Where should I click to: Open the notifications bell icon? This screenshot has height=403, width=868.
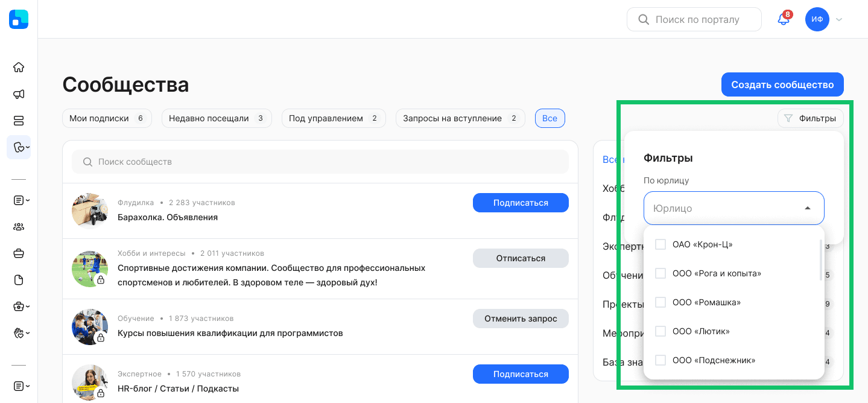click(782, 19)
